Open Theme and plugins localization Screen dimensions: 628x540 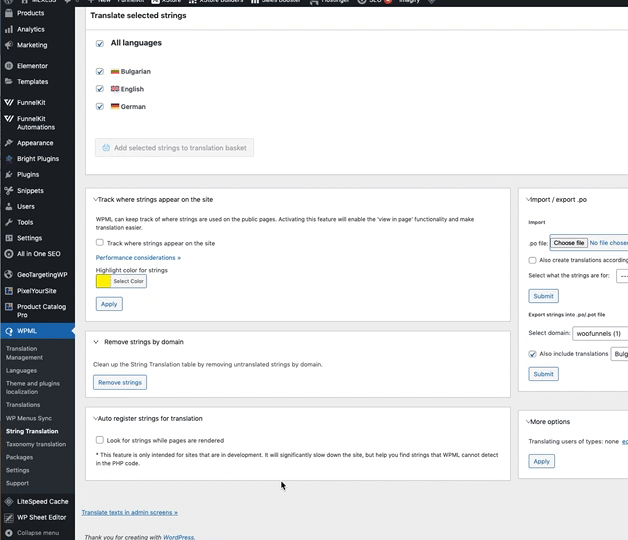(33, 387)
